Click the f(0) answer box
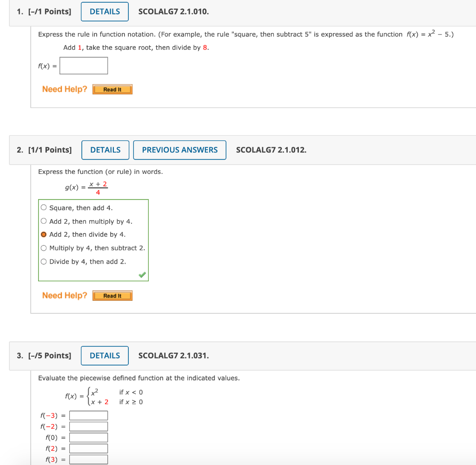The image size is (476, 465). point(88,437)
